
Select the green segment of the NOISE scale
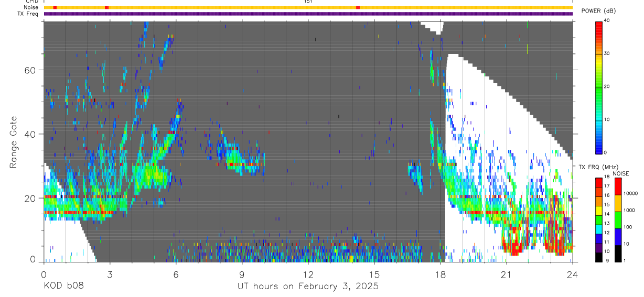pos(618,219)
